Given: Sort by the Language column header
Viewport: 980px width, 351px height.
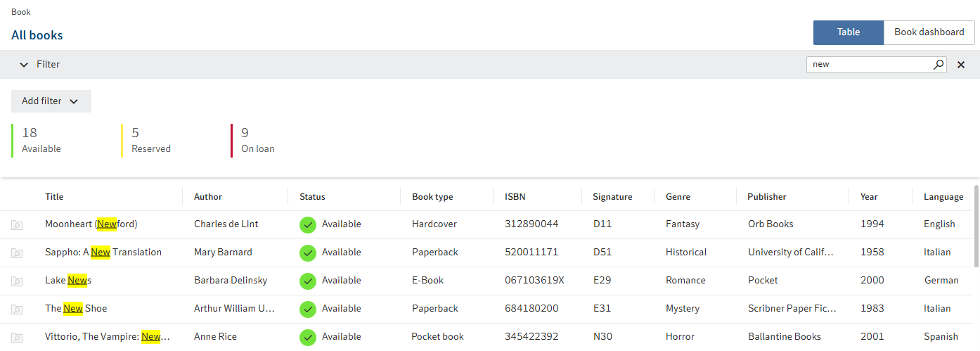Looking at the screenshot, I should pos(943,197).
